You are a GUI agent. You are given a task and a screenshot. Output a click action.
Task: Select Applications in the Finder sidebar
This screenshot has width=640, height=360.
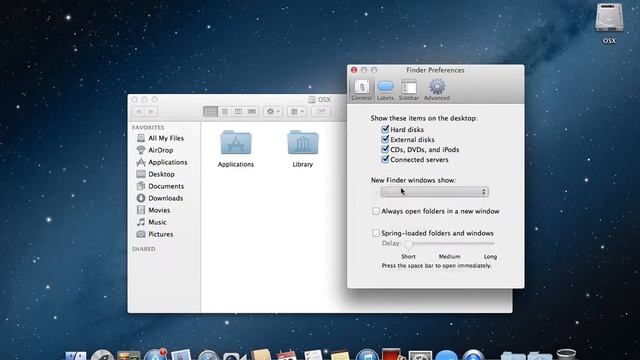point(167,162)
